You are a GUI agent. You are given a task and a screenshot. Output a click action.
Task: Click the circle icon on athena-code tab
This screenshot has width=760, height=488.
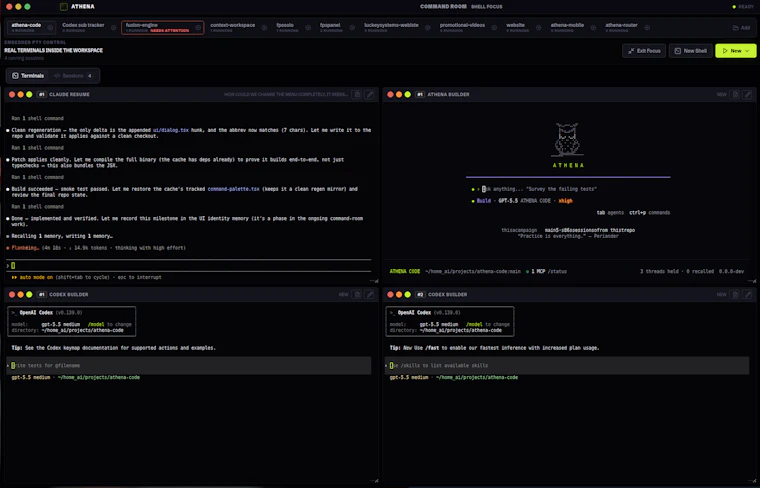tap(50, 28)
